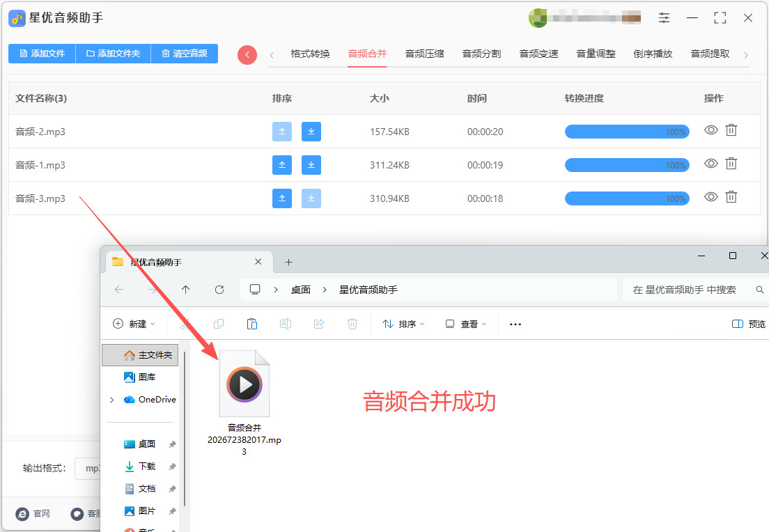
Task: Move 音频-1.mp3 up in order
Action: 282,165
